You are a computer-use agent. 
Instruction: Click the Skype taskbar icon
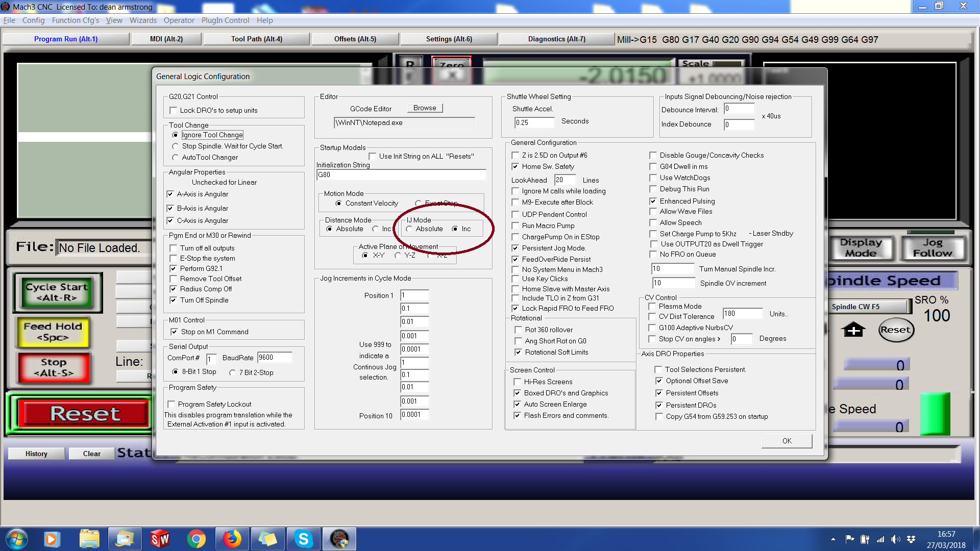point(303,539)
